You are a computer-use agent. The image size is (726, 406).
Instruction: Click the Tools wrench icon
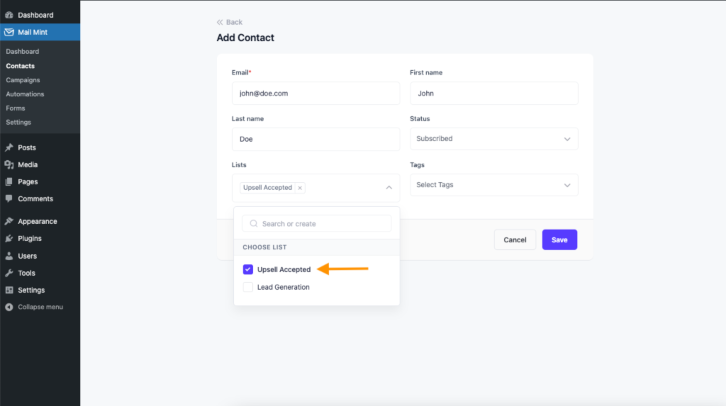[9, 273]
